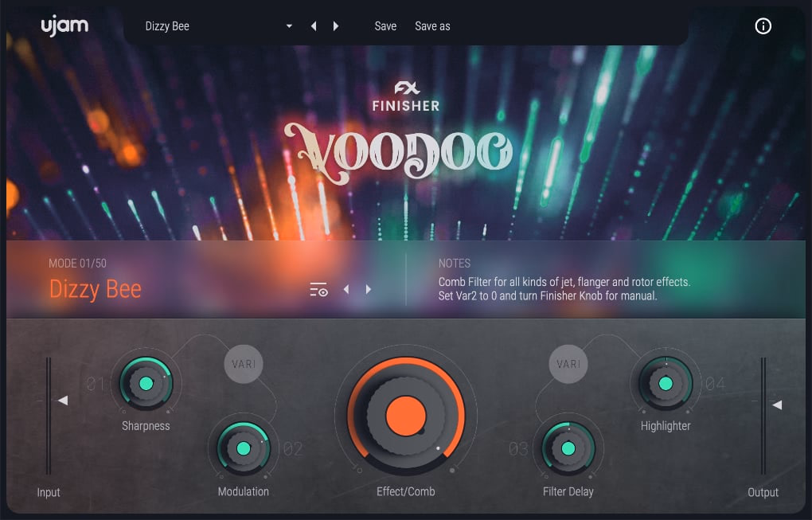Click the large Effect/Comb finisher knob
Image resolution: width=812 pixels, height=520 pixels.
tap(405, 416)
